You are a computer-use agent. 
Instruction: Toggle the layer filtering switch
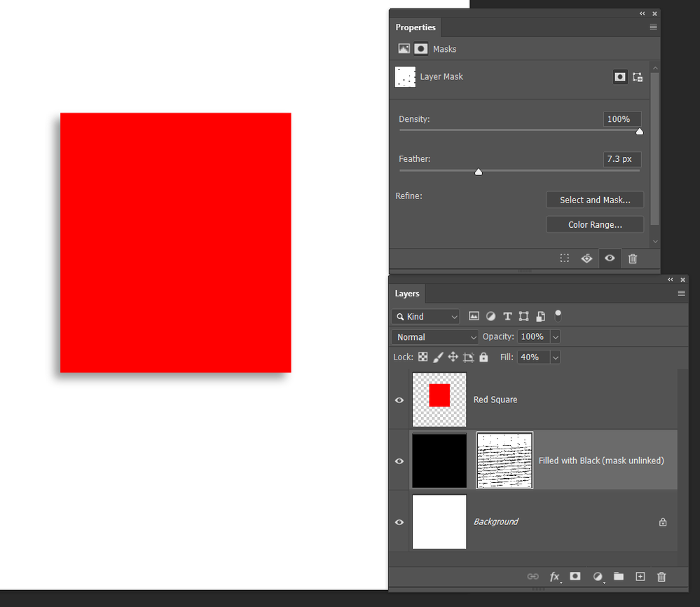(558, 316)
